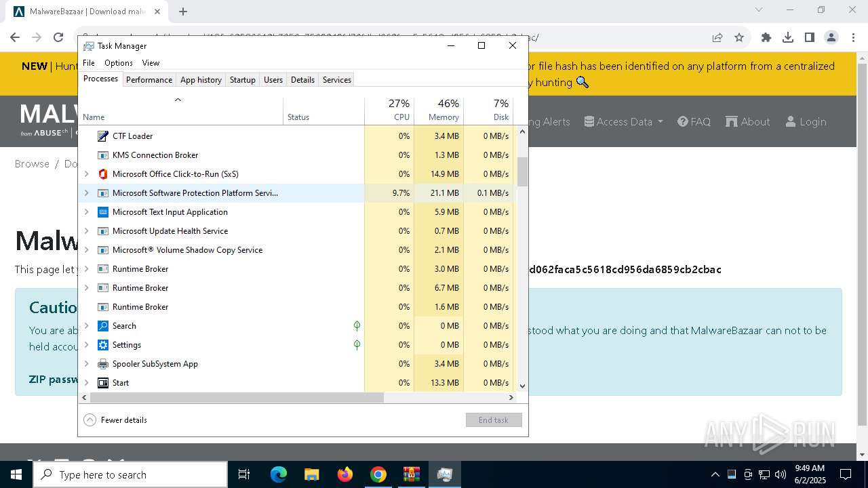Collapse Task Manager with Fewer details
The height and width of the screenshot is (488, 868).
tap(115, 420)
